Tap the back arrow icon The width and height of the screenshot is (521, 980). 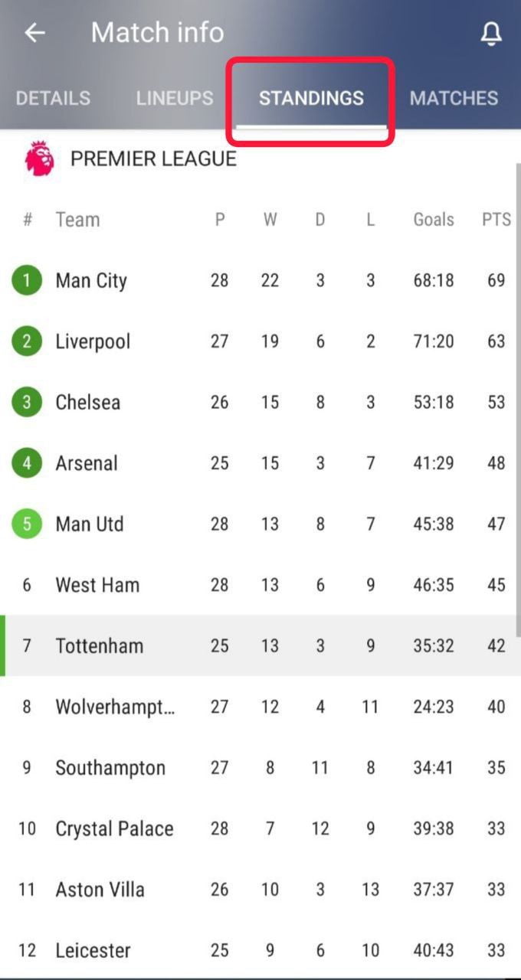(x=34, y=33)
